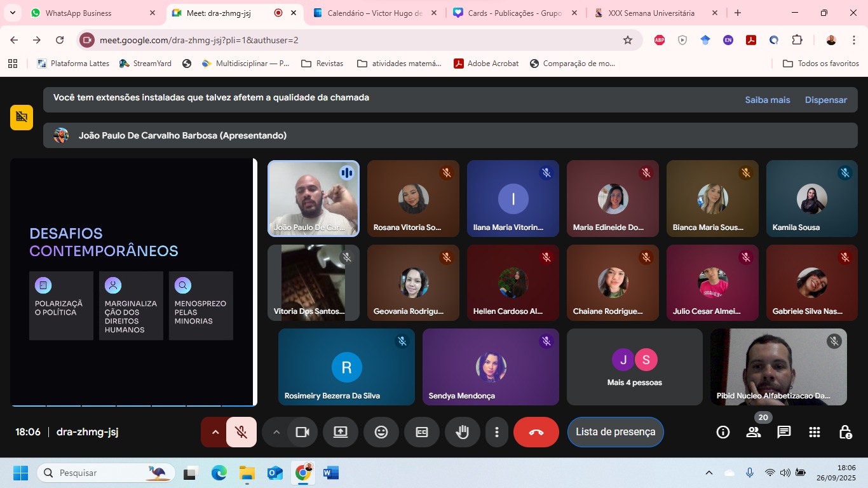Open meeting details info icon
Screen dimensions: 868x488
pos(723,432)
